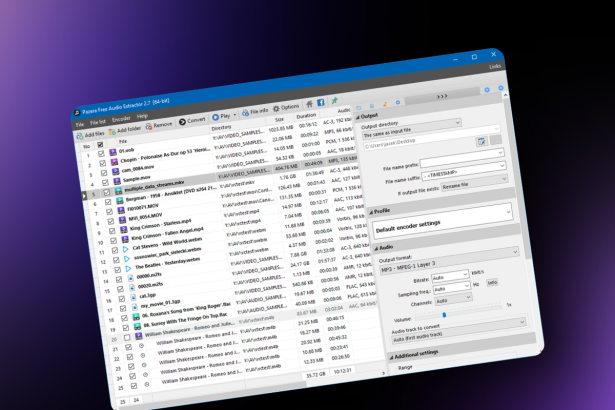Click the file icon beside Sample.mov
The width and height of the screenshot is (615, 410).
(117, 181)
